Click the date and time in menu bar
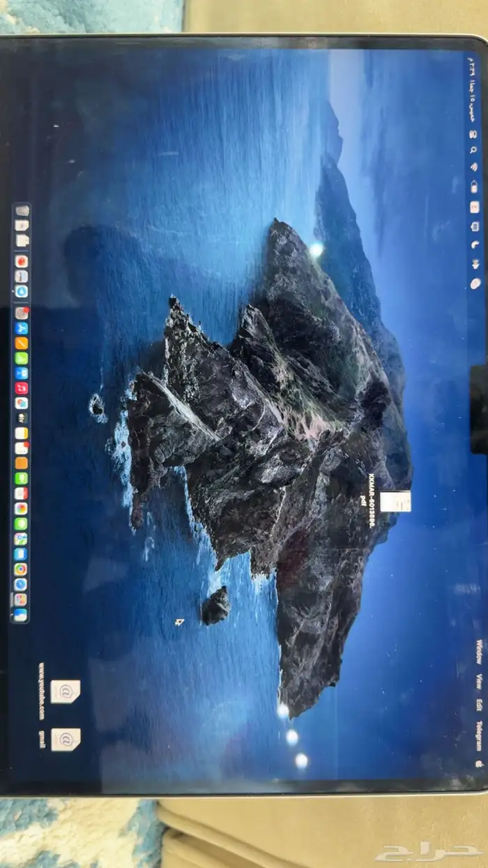488x868 pixels. coord(472,89)
